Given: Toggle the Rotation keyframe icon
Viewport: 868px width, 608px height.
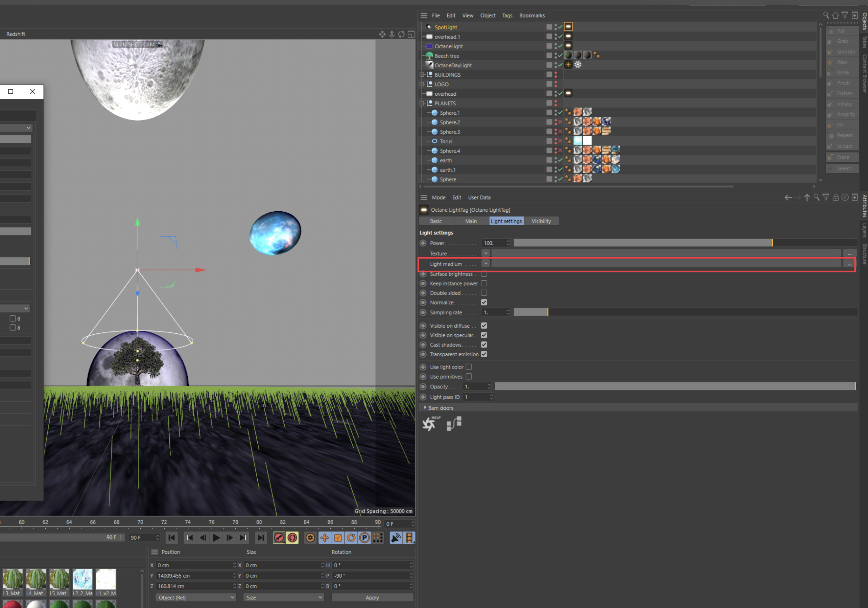Looking at the screenshot, I should (x=351, y=538).
